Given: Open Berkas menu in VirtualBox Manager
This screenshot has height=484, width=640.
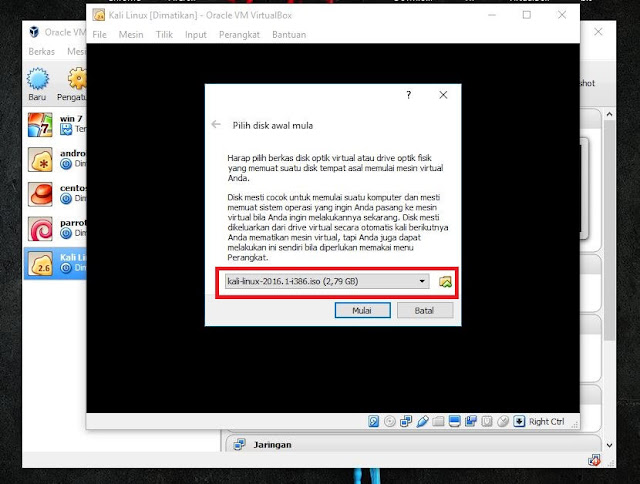Looking at the screenshot, I should (x=42, y=52).
